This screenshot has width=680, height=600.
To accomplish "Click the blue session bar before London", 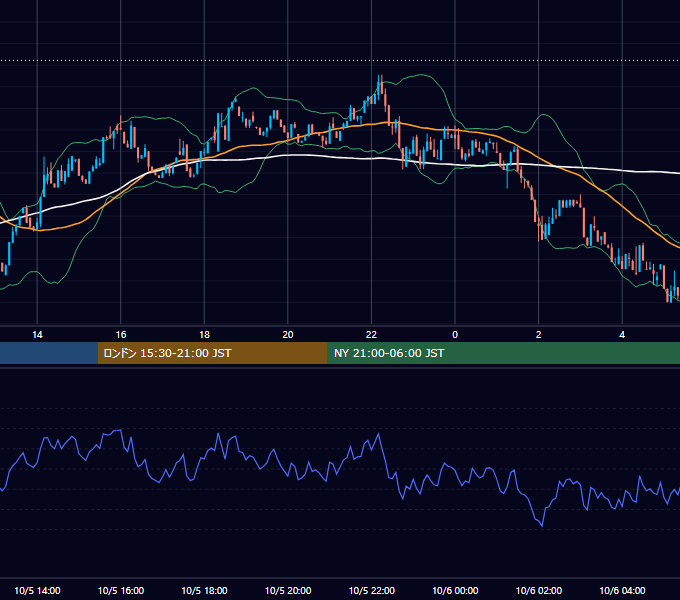I will tap(49, 353).
